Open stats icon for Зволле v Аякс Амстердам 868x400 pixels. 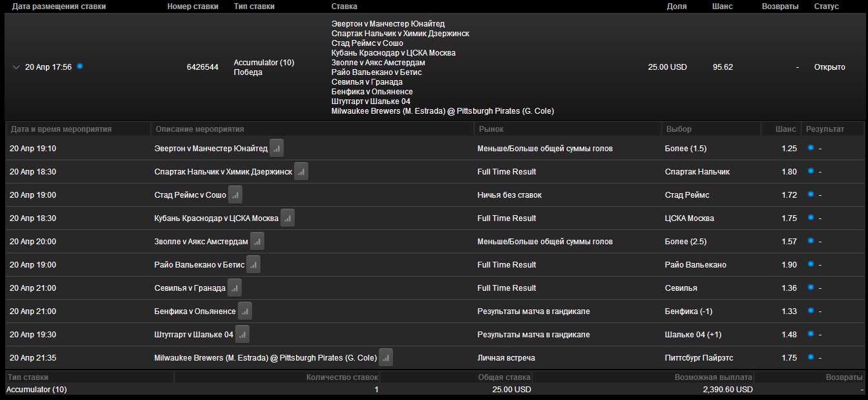[x=257, y=242]
